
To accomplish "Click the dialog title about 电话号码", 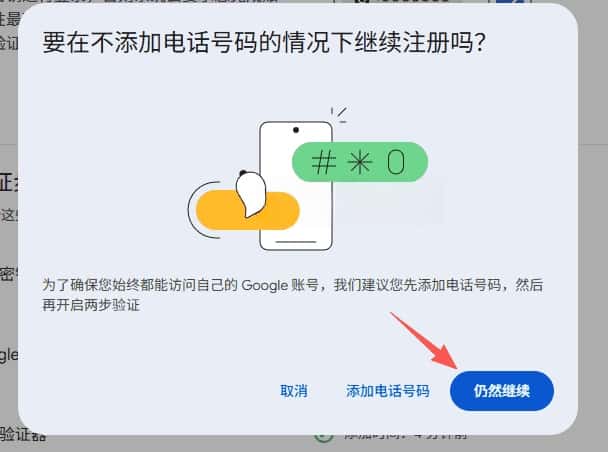I will (x=264, y=42).
